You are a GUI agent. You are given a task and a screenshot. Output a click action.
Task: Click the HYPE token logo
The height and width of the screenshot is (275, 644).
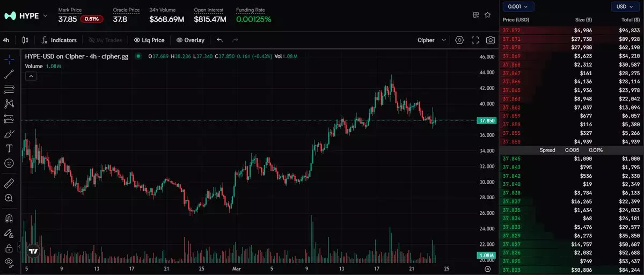(x=10, y=16)
